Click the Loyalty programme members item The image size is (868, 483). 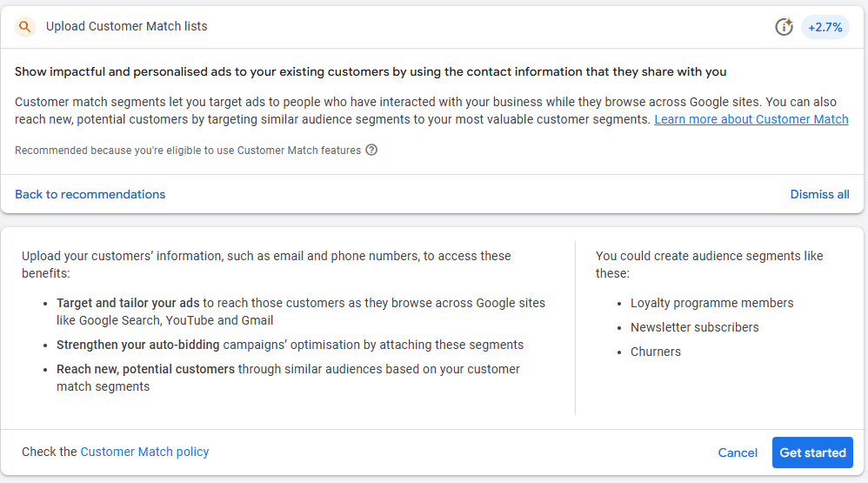pyautogui.click(x=712, y=303)
